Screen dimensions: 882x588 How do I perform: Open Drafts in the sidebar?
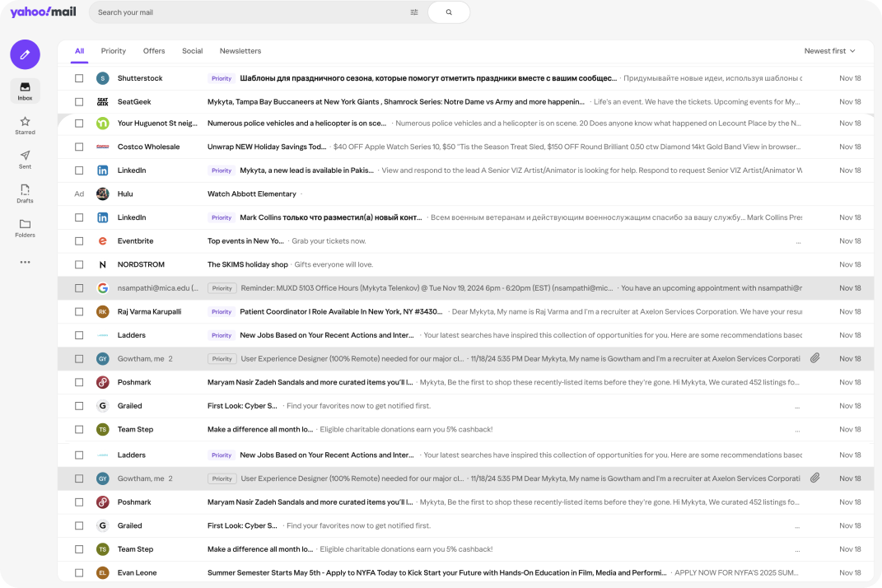coord(25,194)
